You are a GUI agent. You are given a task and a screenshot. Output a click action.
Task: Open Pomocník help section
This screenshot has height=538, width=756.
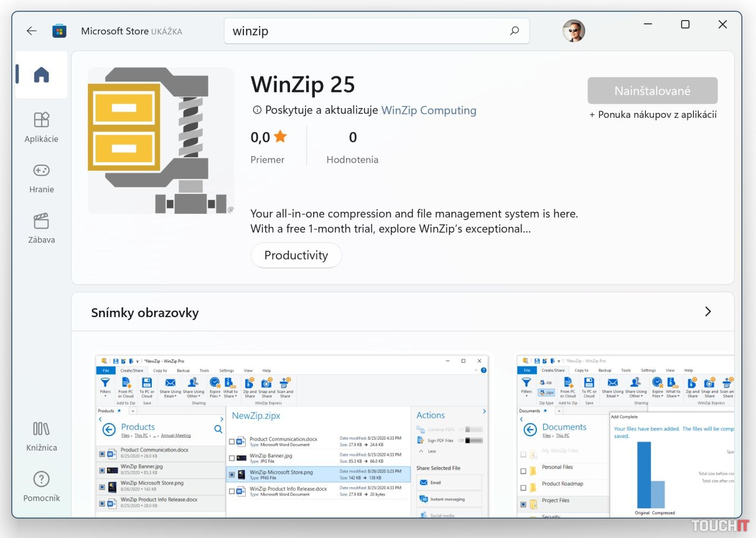pyautogui.click(x=42, y=487)
